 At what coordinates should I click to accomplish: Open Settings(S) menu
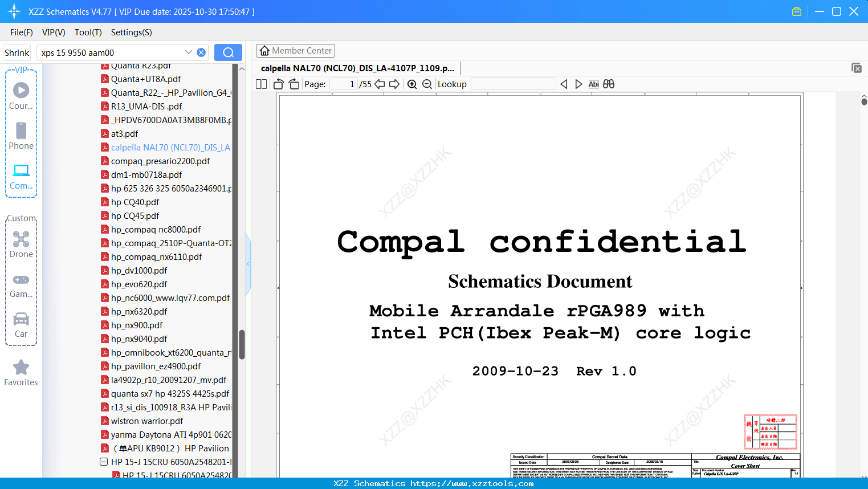pos(132,32)
